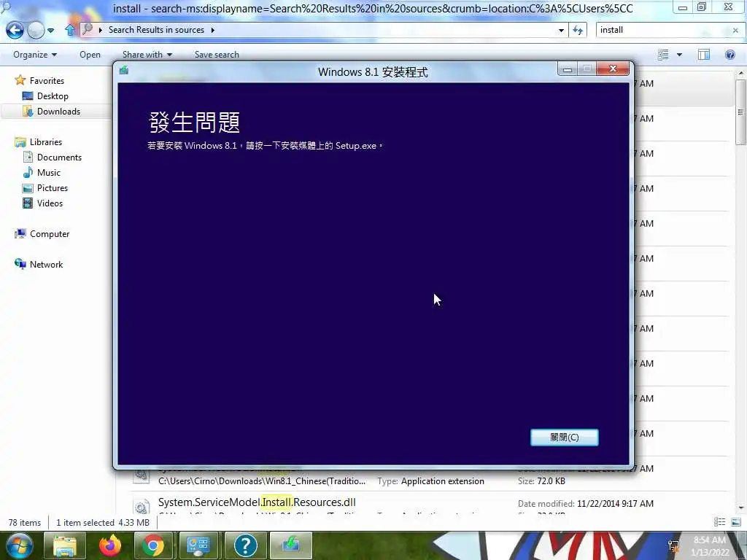Minimize the Explorer search window
The width and height of the screenshot is (747, 560).
point(683,7)
